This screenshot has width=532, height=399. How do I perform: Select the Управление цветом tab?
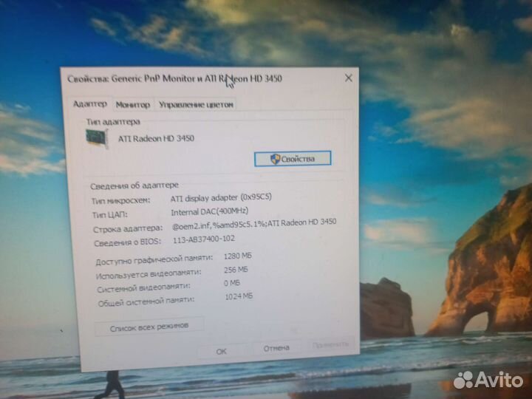coord(196,105)
